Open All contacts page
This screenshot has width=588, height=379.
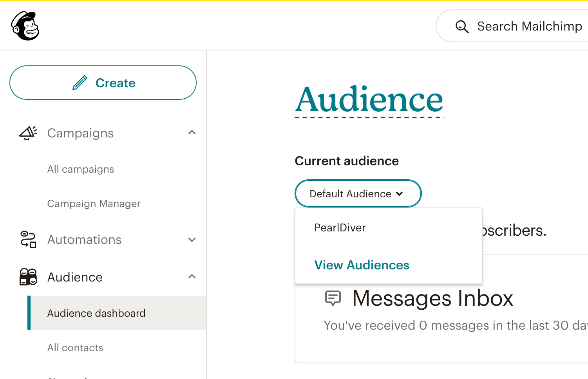tap(75, 348)
